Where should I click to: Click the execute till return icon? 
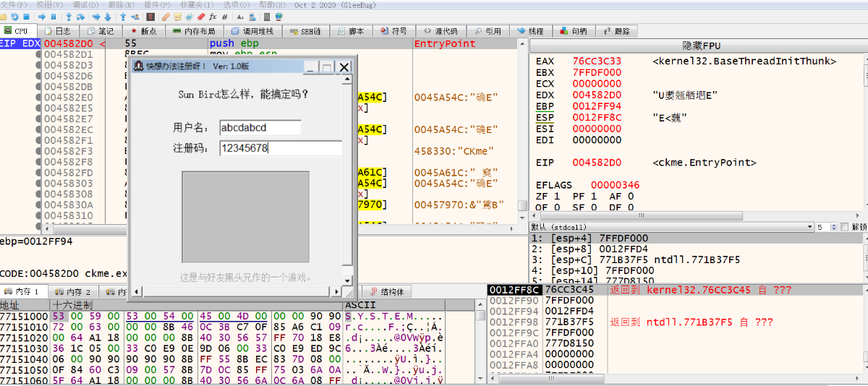point(123,16)
